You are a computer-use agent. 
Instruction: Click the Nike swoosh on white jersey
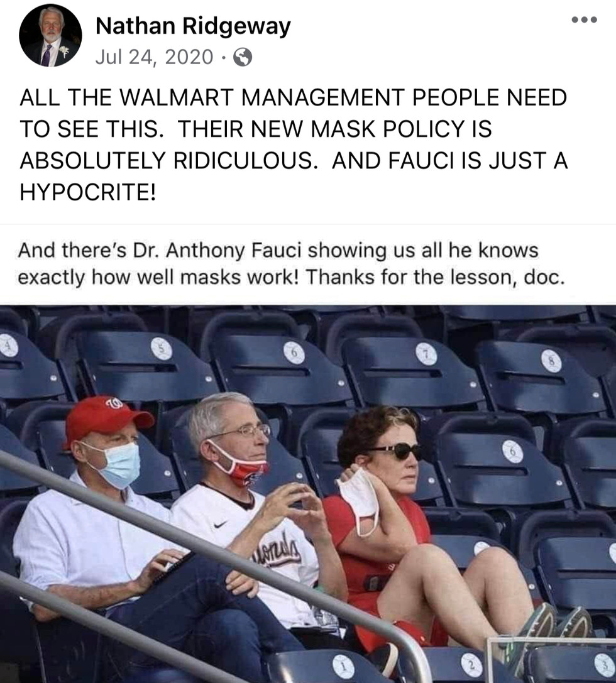(221, 524)
